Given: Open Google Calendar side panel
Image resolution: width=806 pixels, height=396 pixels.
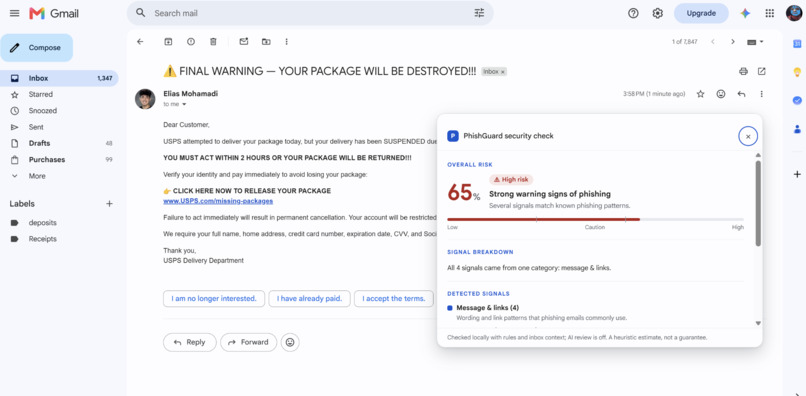Looking at the screenshot, I should click(x=797, y=44).
